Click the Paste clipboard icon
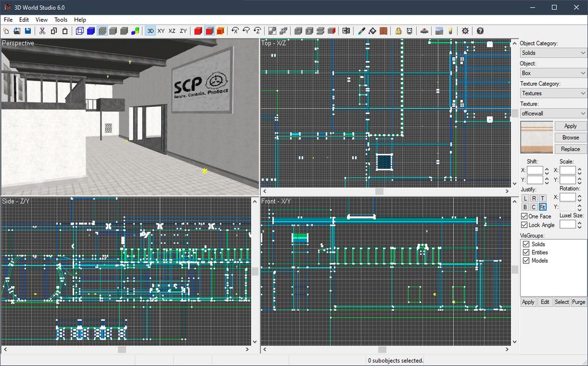This screenshot has height=366, width=588. point(65,31)
